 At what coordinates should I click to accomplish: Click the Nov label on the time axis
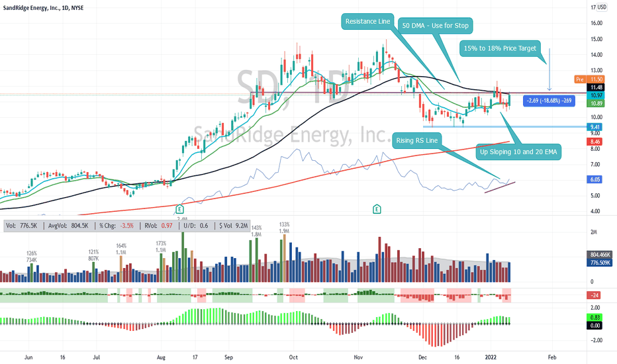tap(358, 357)
